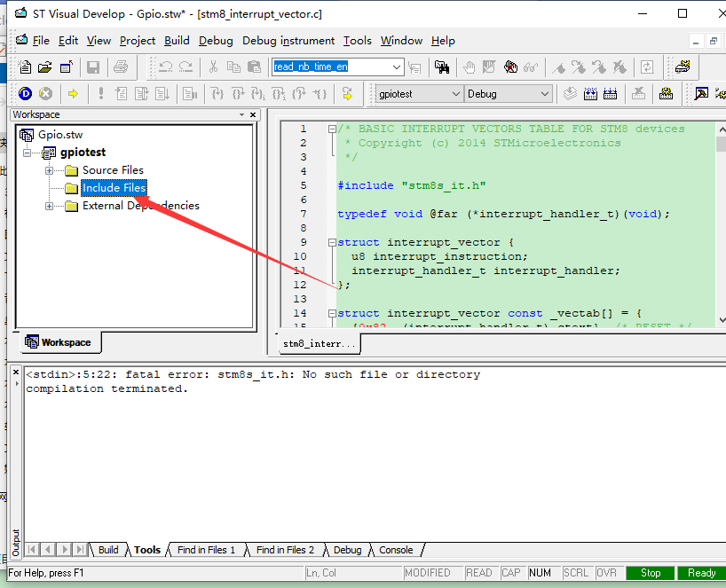Image resolution: width=726 pixels, height=588 pixels.
Task: Click the stop build X chip icon
Action: [x=638, y=94]
